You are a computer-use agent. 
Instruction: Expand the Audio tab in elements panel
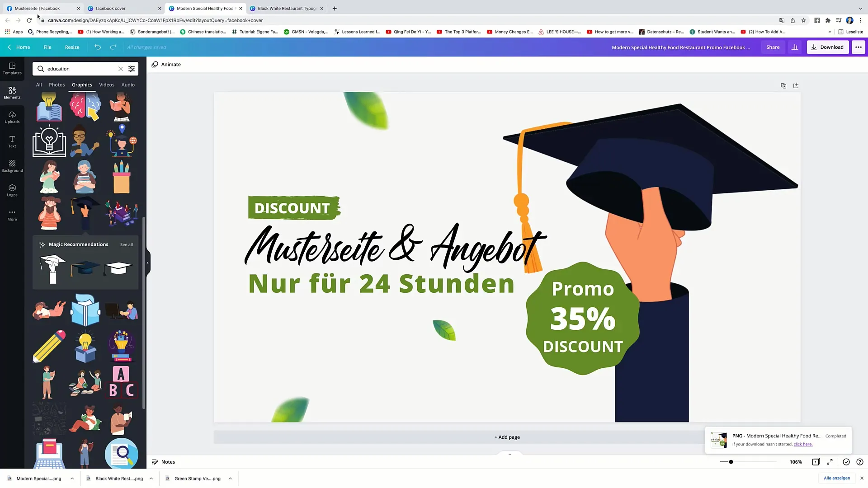pos(128,84)
